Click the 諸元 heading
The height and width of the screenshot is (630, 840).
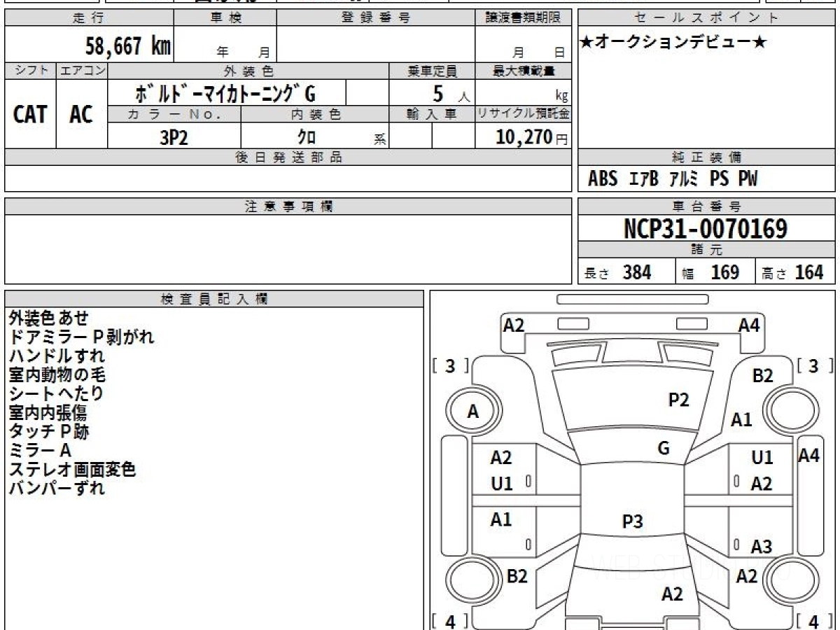[707, 250]
